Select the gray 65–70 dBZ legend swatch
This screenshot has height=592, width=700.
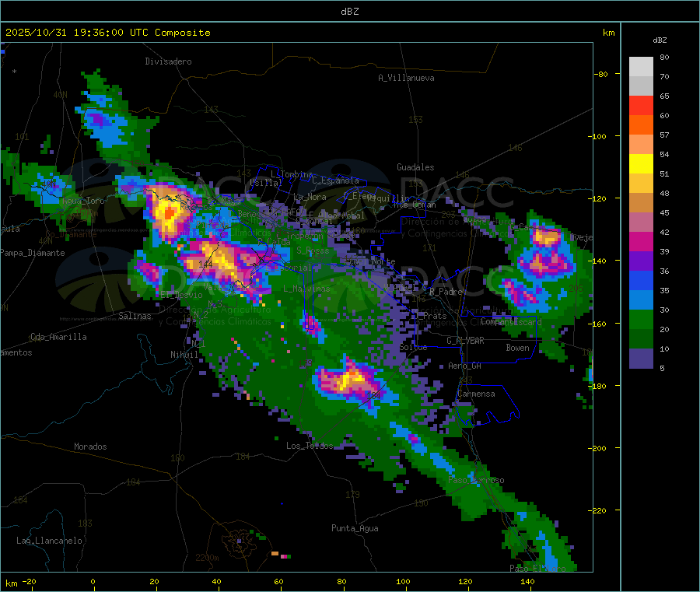[641, 86]
